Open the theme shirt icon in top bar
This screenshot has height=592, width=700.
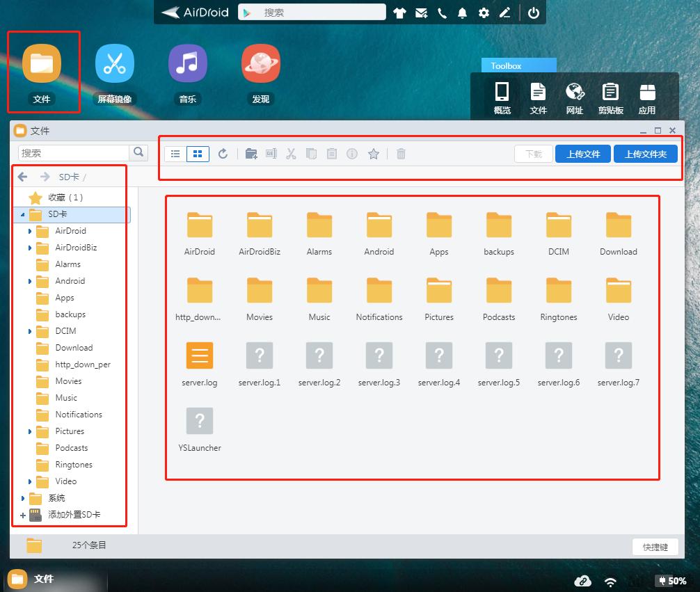click(x=399, y=13)
